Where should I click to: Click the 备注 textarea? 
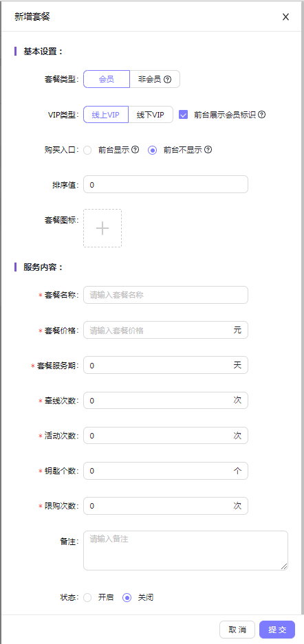click(x=186, y=551)
